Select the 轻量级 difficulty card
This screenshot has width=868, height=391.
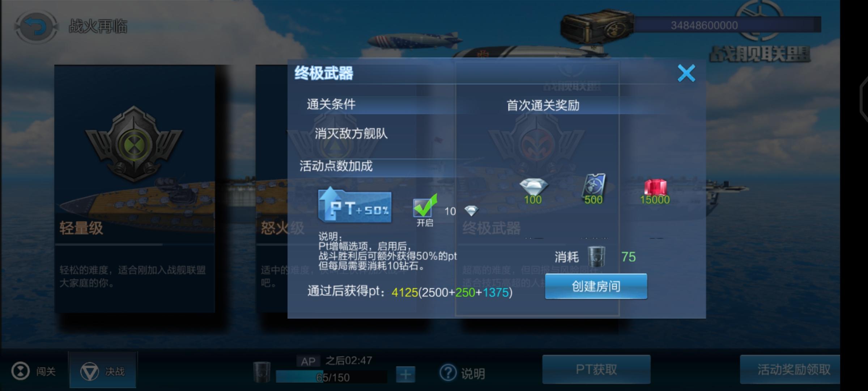[x=135, y=189]
